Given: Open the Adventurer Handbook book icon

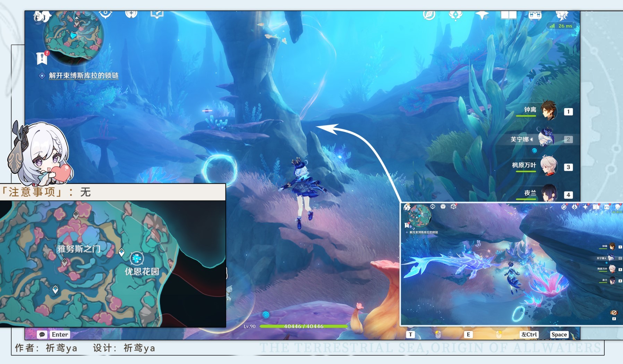Looking at the screenshot, I should [x=509, y=15].
